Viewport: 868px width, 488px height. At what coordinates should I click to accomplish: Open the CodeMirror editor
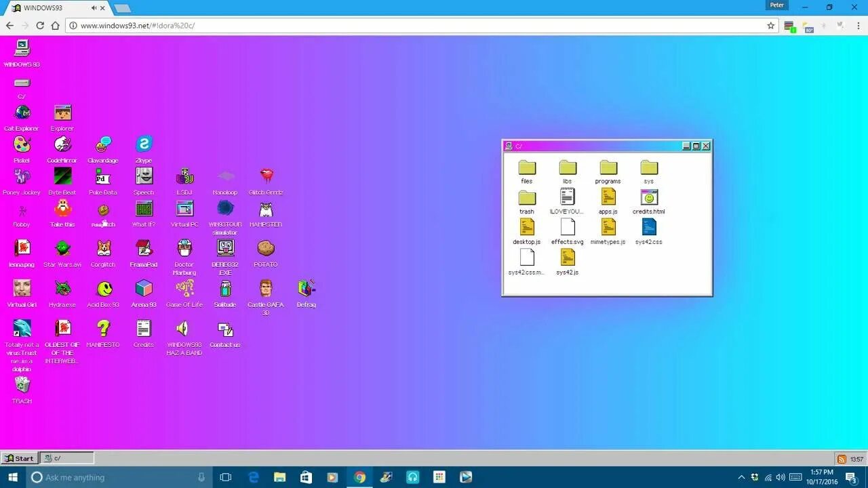62,145
